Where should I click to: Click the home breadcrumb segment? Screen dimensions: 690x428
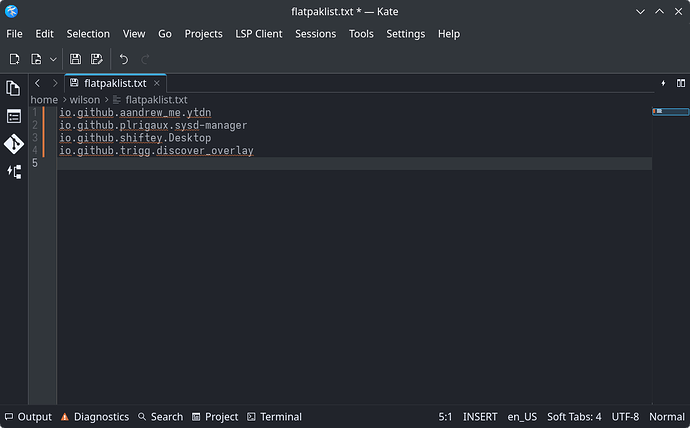pyautogui.click(x=44, y=100)
